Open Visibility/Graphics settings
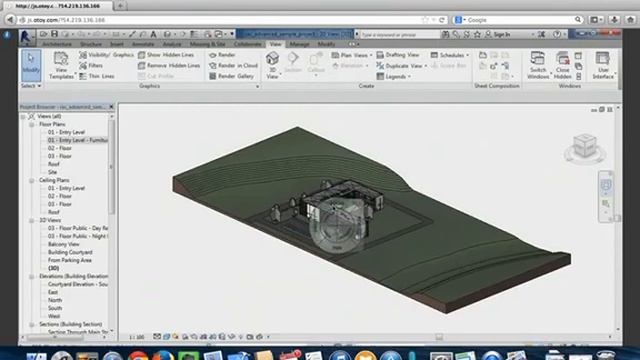This screenshot has width=640, height=360. click(x=106, y=55)
